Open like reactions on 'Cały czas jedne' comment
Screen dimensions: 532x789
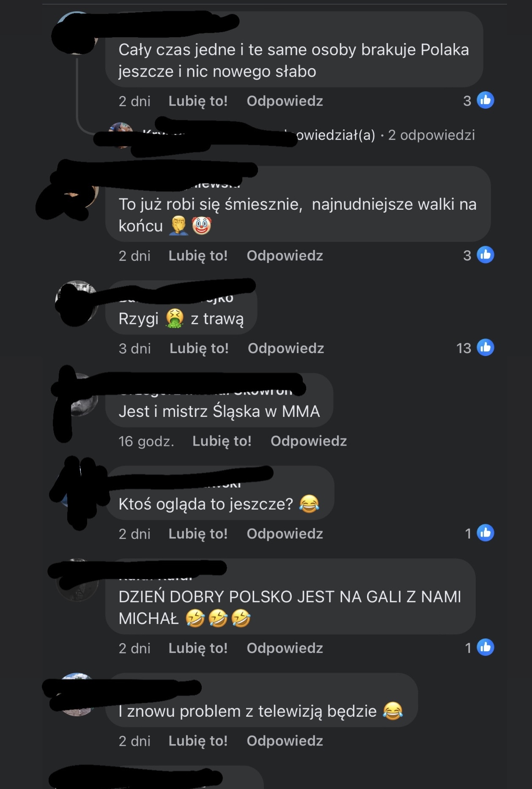479,101
